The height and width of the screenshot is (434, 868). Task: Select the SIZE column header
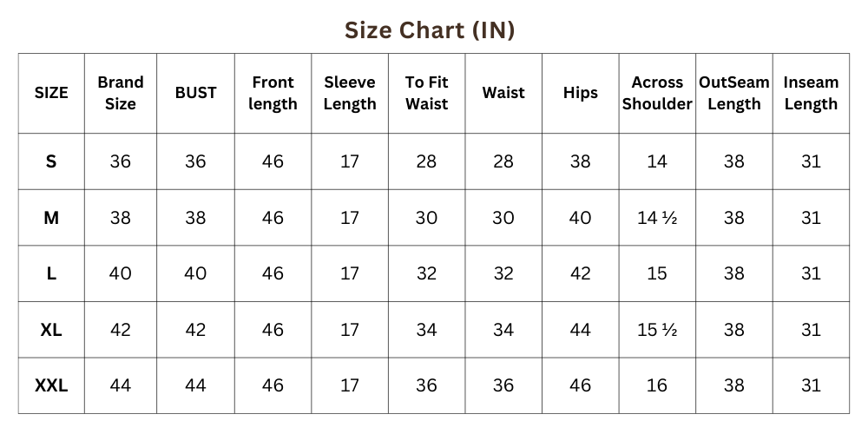click(x=51, y=93)
